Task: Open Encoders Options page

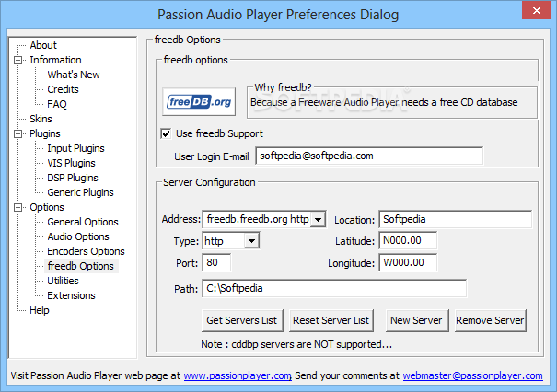Action: pyautogui.click(x=86, y=251)
